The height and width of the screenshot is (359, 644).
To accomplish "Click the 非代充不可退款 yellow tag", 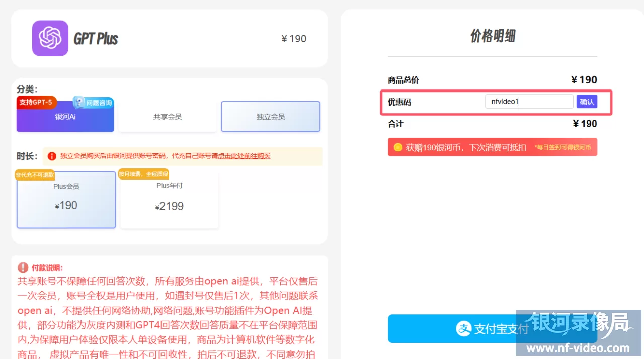I will [34, 174].
